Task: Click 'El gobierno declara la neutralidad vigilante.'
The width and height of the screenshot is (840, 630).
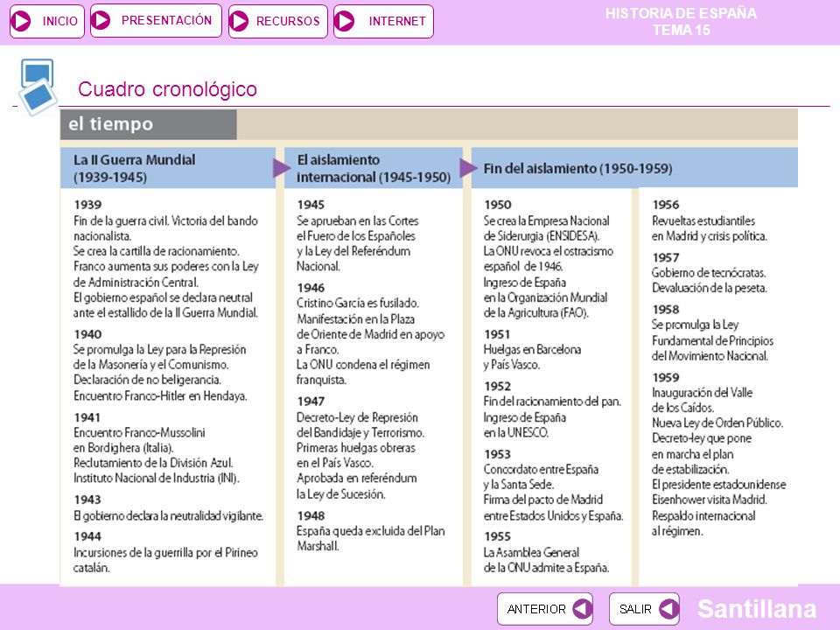Action: coord(168,516)
